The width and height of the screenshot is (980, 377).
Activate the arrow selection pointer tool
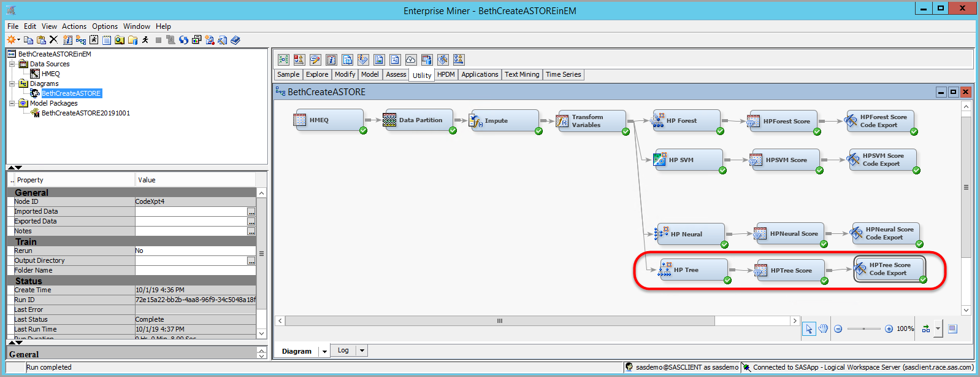[809, 329]
